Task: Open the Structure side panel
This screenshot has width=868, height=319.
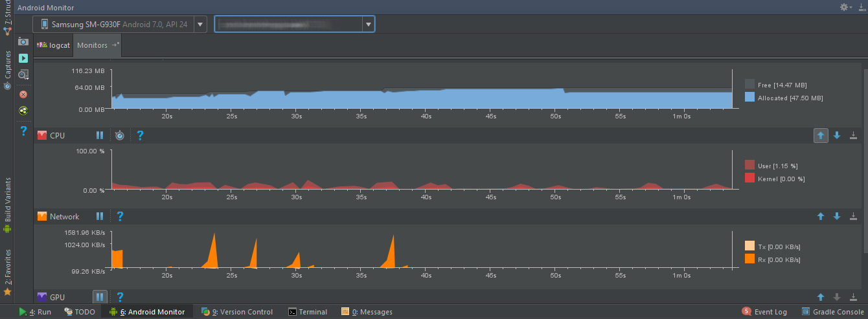Action: tap(7, 17)
